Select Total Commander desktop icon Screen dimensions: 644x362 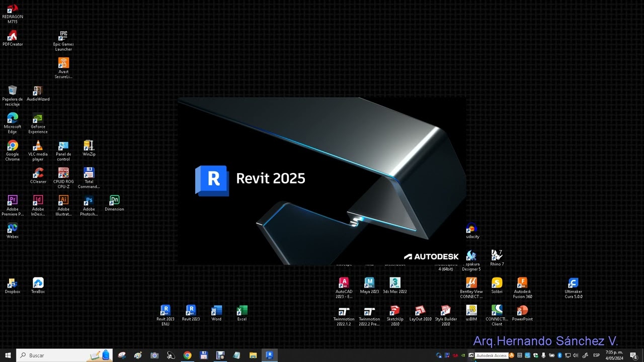point(89,178)
